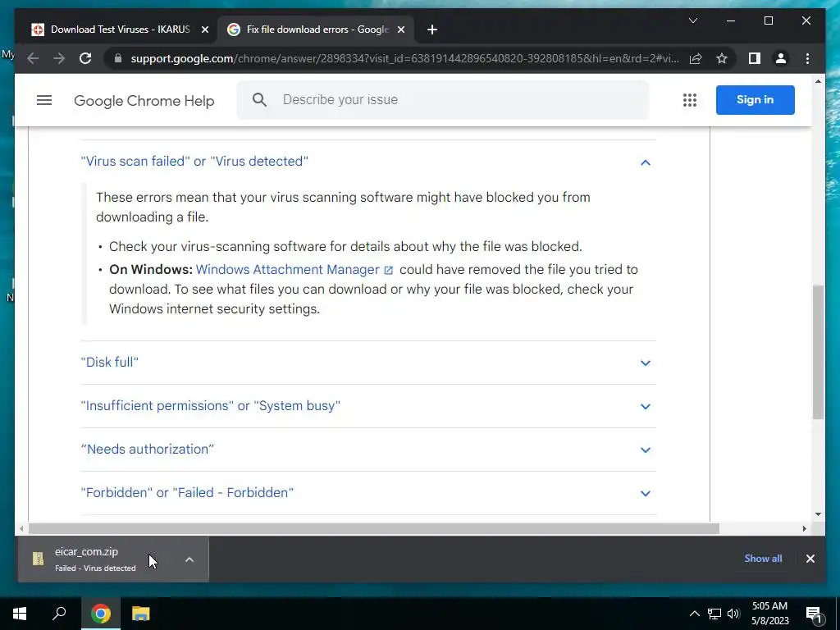Viewport: 840px width, 630px height.
Task: Click the external link icon after Attachment Manager
Action: pyautogui.click(x=388, y=271)
